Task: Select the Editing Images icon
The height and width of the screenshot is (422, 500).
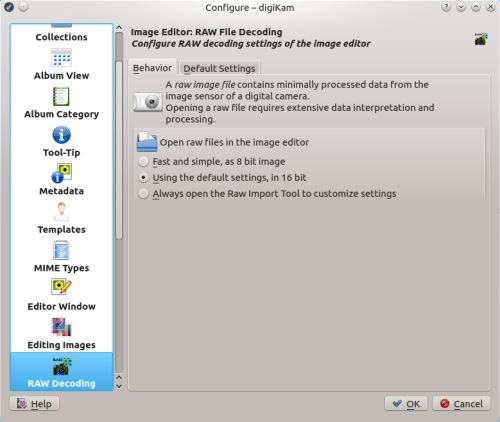Action: click(x=61, y=327)
